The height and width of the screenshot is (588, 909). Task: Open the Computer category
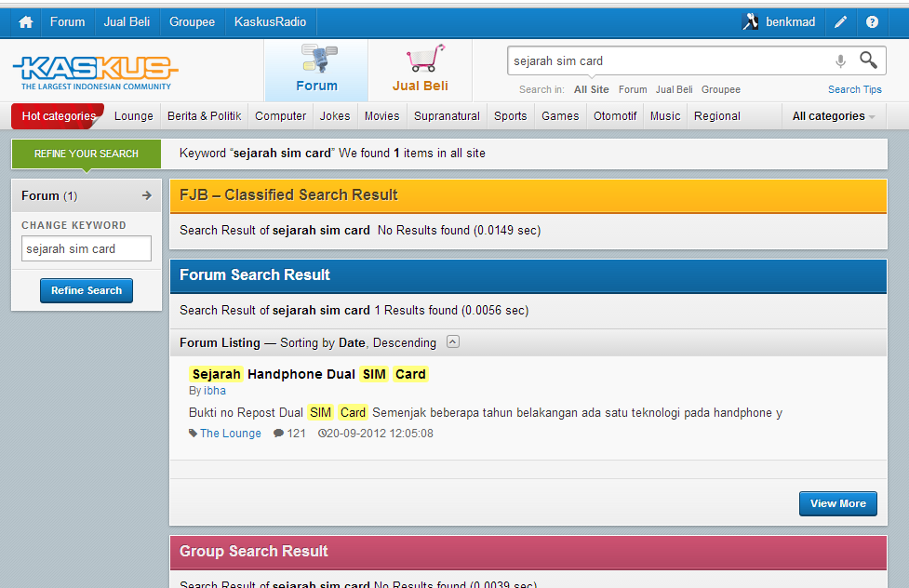pos(281,116)
